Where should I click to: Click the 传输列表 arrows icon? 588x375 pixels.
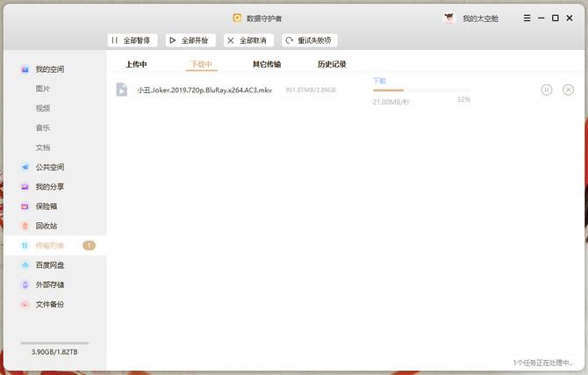[x=25, y=246]
